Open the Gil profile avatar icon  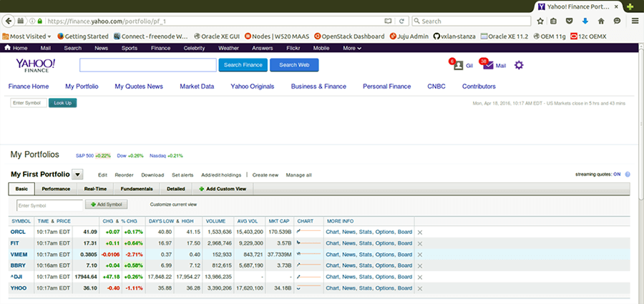[459, 65]
